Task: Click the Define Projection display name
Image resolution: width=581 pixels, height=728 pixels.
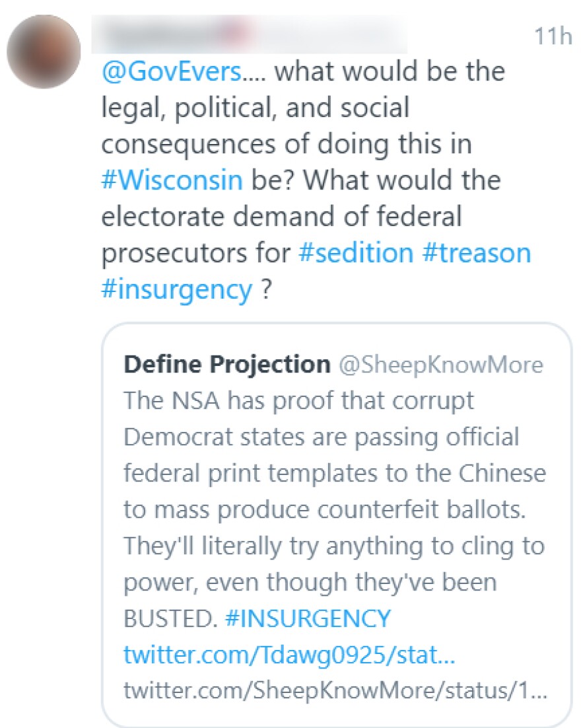Action: [227, 364]
